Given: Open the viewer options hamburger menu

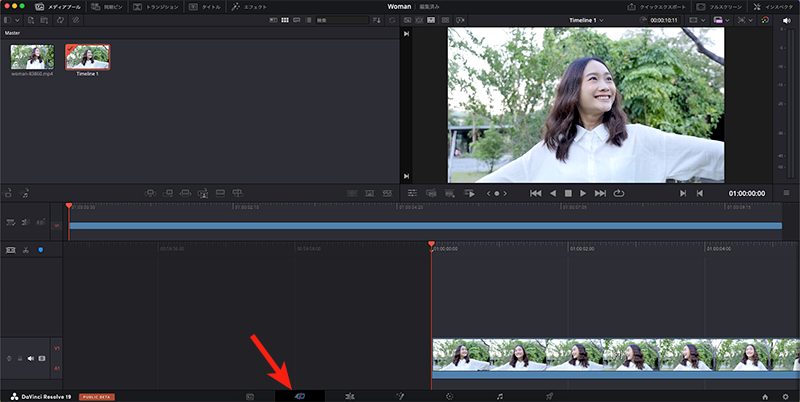Looking at the screenshot, I should pos(786,193).
